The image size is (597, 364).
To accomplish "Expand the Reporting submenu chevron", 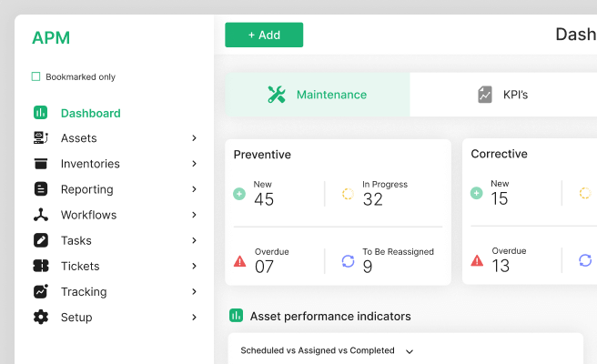I will [x=194, y=189].
